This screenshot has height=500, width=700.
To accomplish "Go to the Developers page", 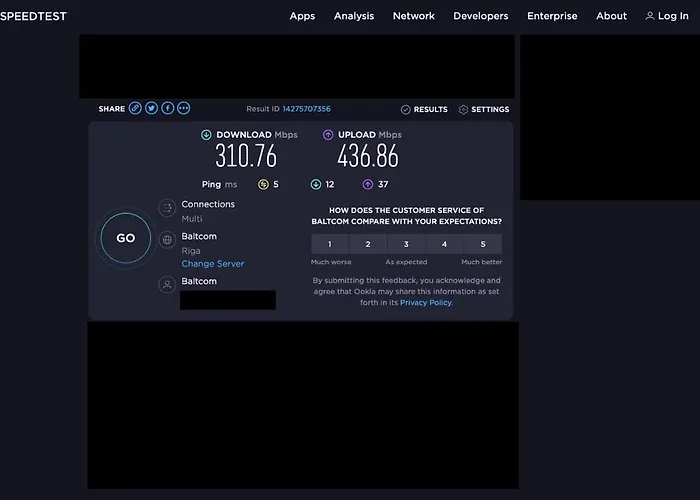I will [480, 16].
